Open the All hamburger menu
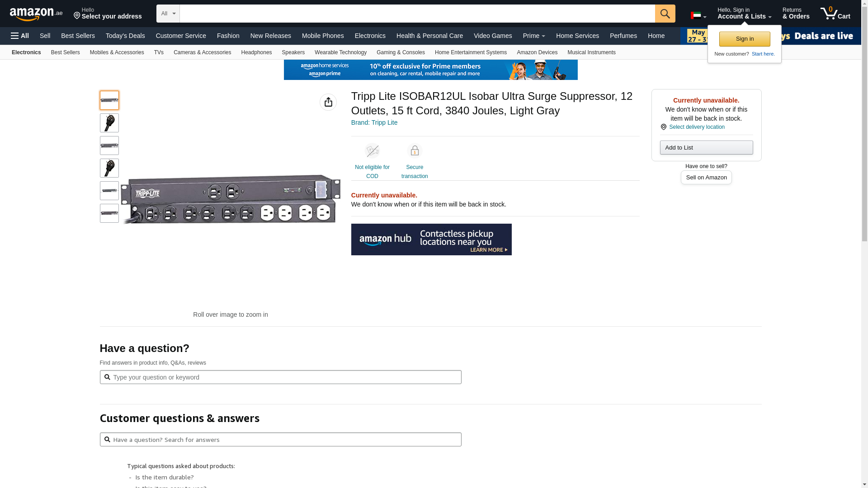The height and width of the screenshot is (488, 868). pos(20,36)
